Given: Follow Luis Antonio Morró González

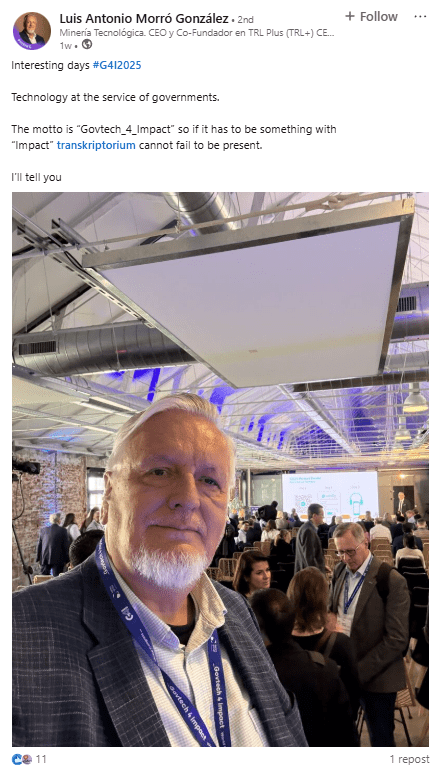Looking at the screenshot, I should pyautogui.click(x=371, y=17).
